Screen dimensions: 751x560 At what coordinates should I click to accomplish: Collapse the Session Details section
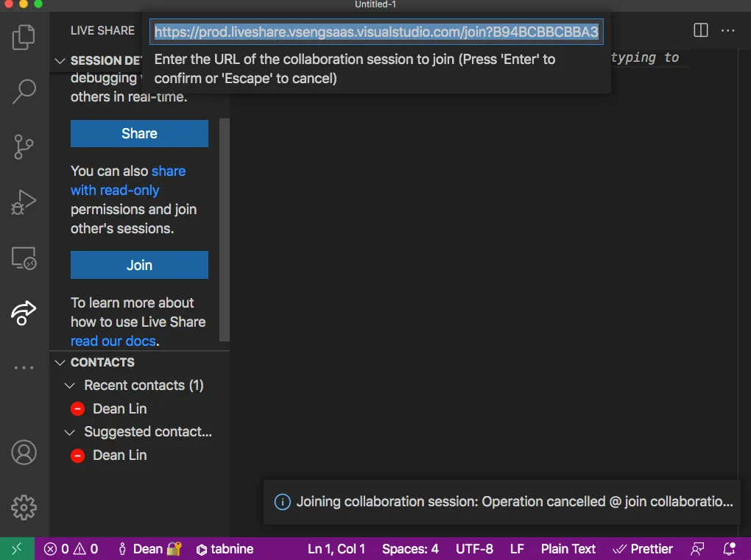tap(60, 61)
